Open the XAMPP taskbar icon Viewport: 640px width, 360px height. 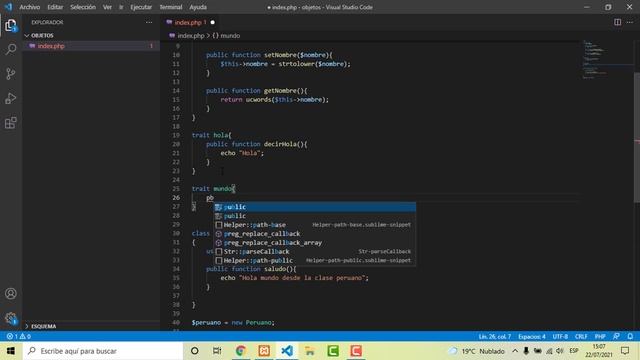click(264, 351)
